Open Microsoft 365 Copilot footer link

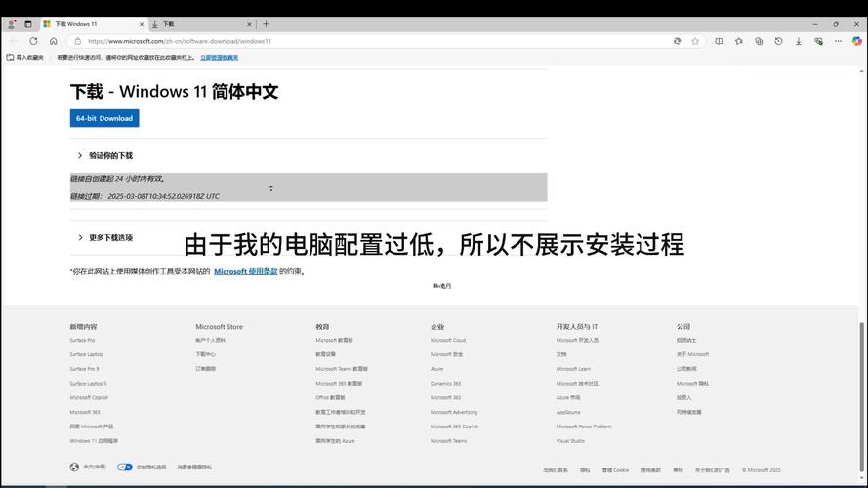point(454,427)
